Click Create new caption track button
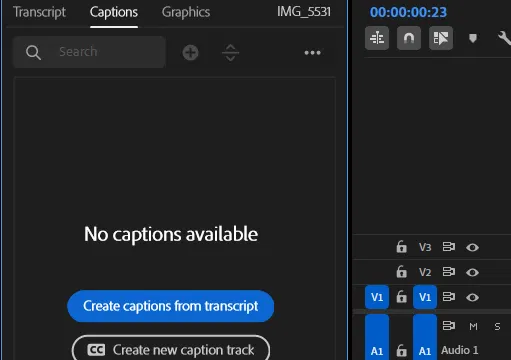This screenshot has height=360, width=511. 171,348
